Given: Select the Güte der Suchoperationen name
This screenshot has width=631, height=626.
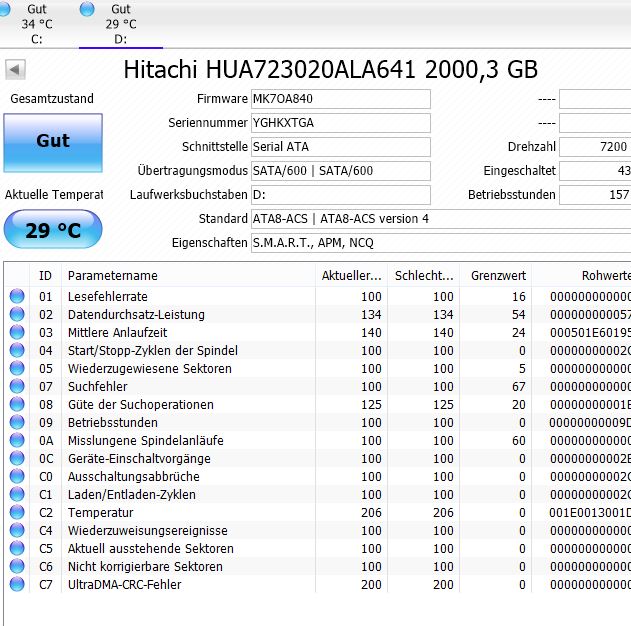Looking at the screenshot, I should point(141,405).
